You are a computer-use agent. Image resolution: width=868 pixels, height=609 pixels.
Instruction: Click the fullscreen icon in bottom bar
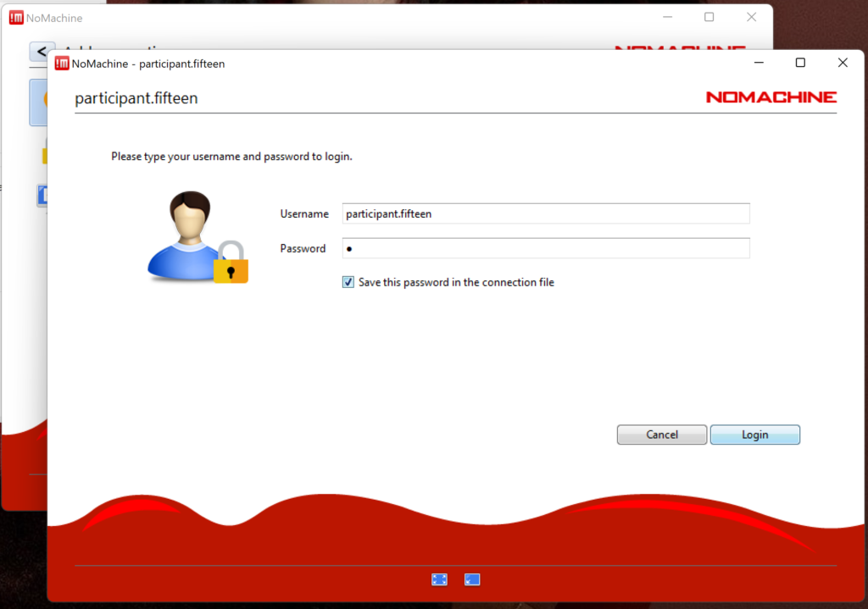439,579
